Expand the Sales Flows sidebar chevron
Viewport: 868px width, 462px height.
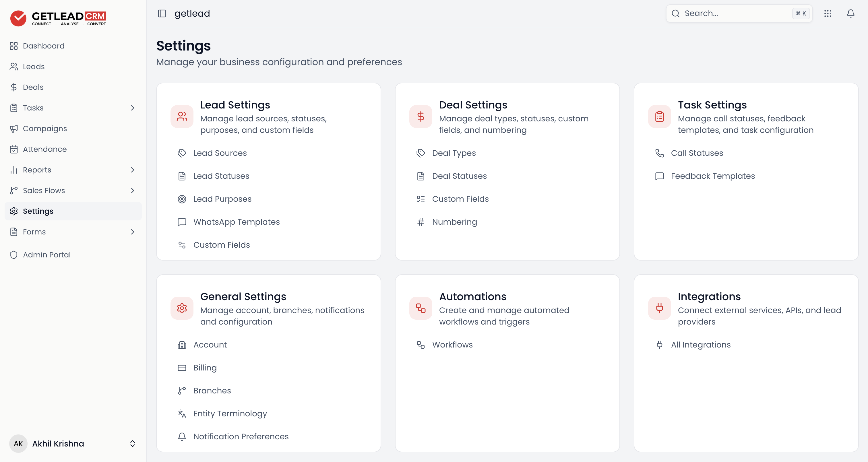[132, 190]
